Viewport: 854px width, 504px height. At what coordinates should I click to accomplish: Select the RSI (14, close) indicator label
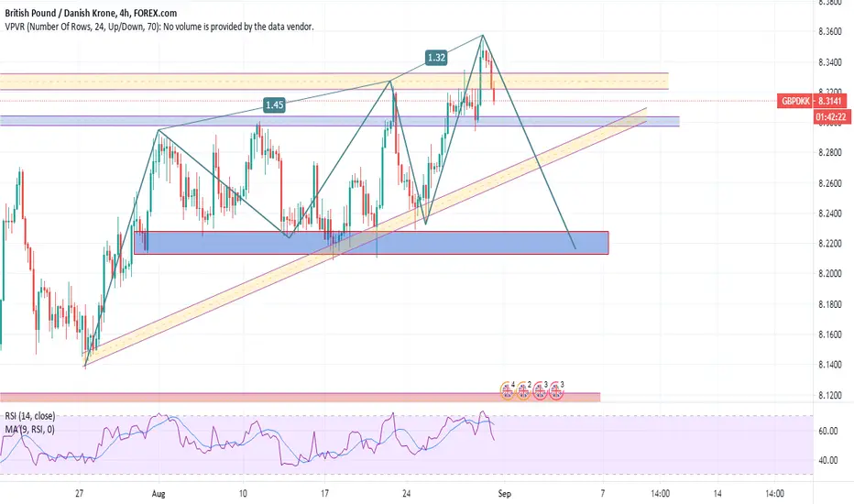pyautogui.click(x=30, y=416)
